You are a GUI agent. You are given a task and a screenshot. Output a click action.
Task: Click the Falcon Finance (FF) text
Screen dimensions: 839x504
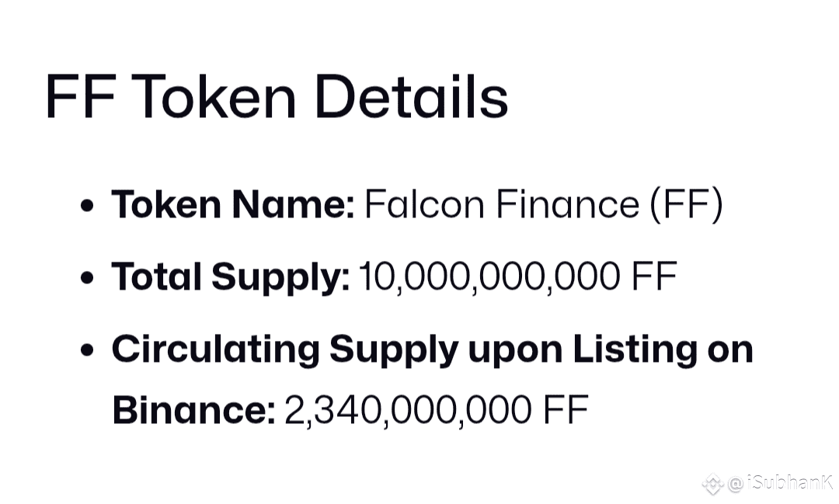(544, 204)
